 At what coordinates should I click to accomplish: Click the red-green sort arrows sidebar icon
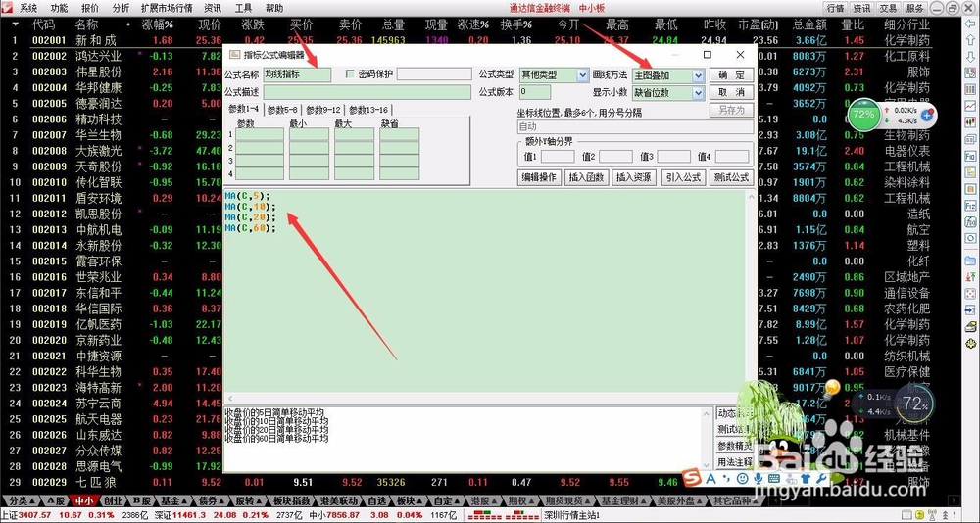[x=970, y=276]
